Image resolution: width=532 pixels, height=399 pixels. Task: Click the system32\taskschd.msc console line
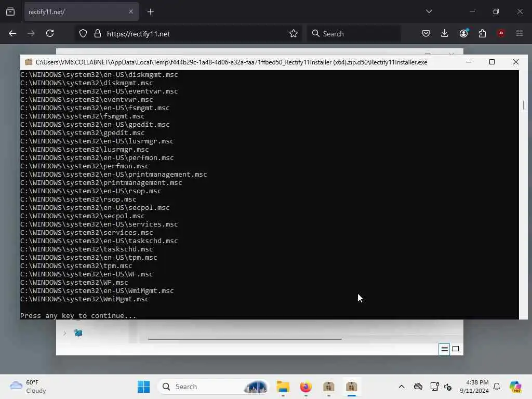tap(87, 249)
